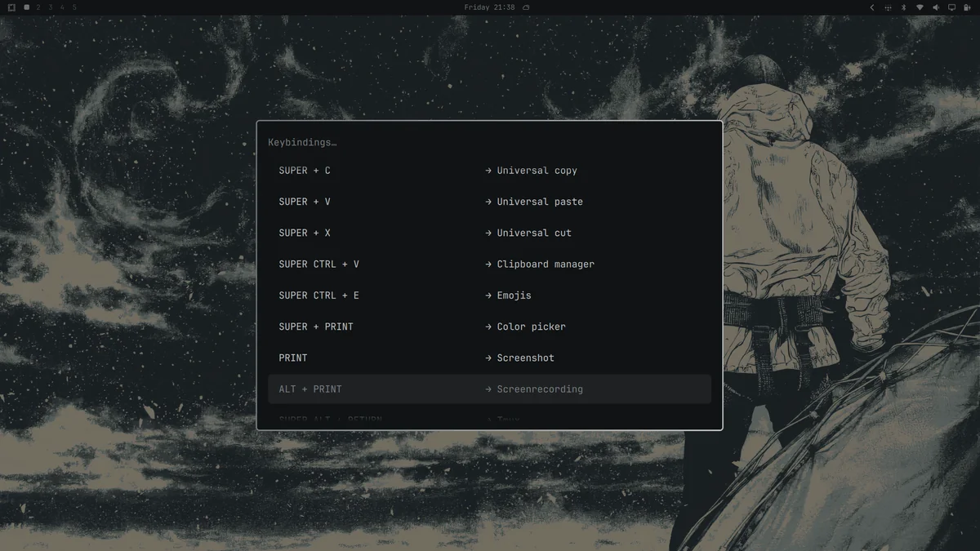Switch to workspace 3
This screenshot has width=980, height=551.
click(51, 7)
